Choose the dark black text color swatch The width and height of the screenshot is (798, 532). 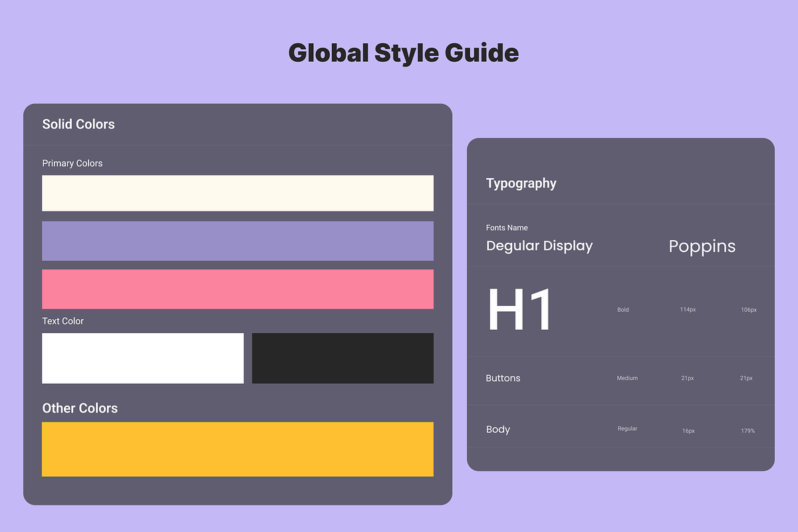(342, 358)
